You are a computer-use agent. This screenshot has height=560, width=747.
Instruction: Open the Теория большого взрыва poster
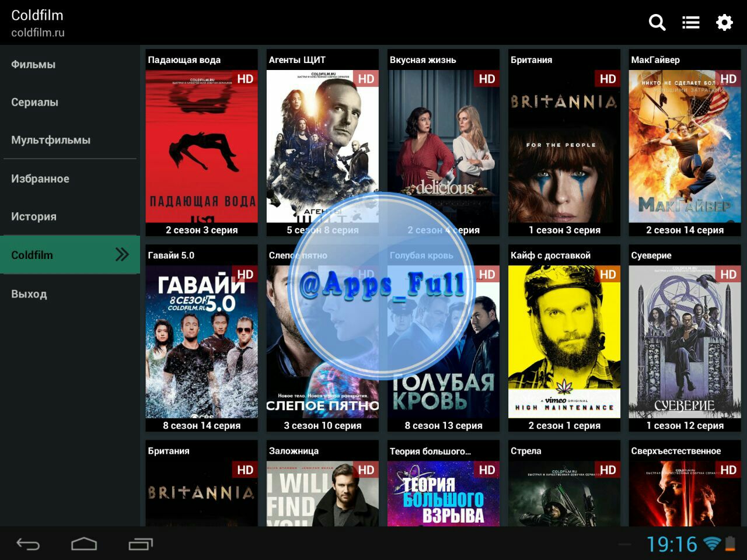point(444,494)
